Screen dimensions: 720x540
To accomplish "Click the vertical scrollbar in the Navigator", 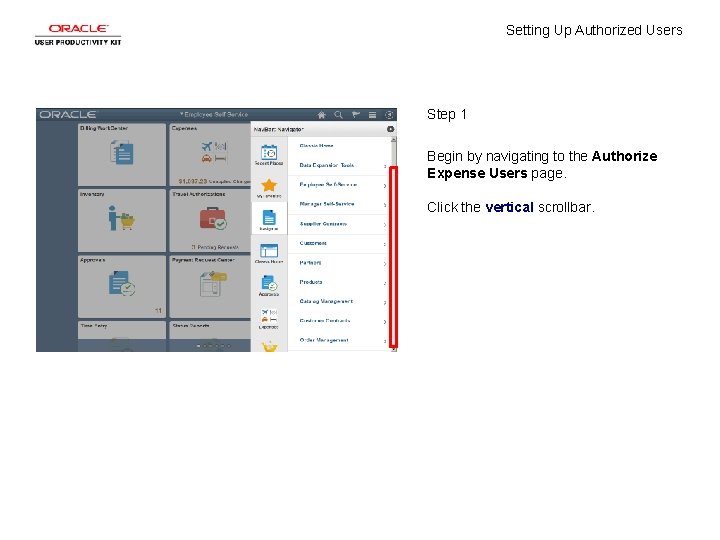I will [x=394, y=257].
